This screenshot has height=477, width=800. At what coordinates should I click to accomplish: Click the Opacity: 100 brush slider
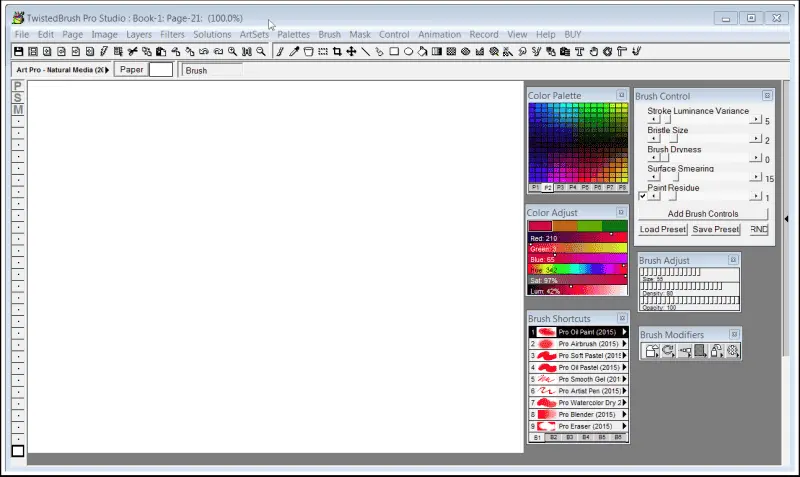coord(689,303)
